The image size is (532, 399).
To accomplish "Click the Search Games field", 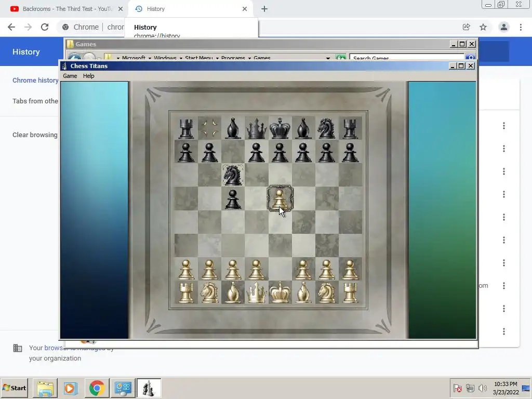I will 406,58.
